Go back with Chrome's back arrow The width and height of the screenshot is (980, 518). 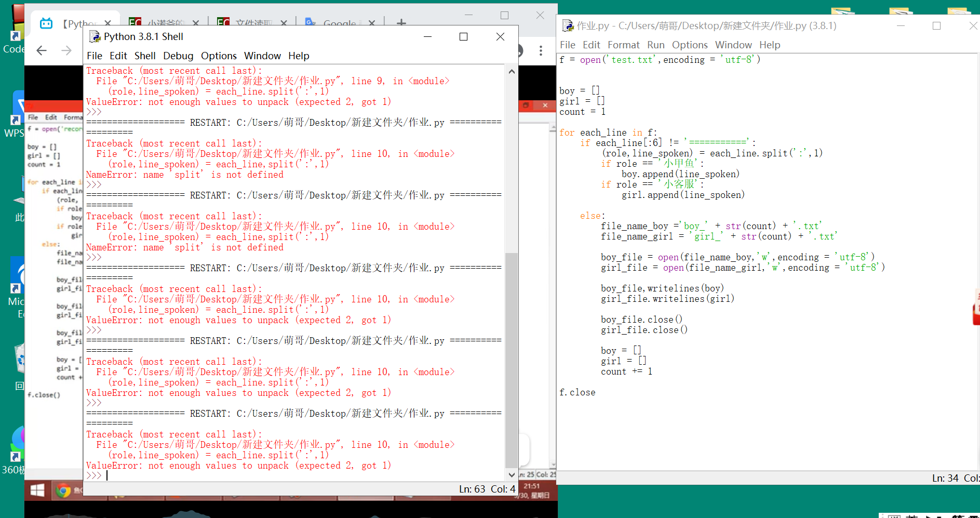pos(42,50)
